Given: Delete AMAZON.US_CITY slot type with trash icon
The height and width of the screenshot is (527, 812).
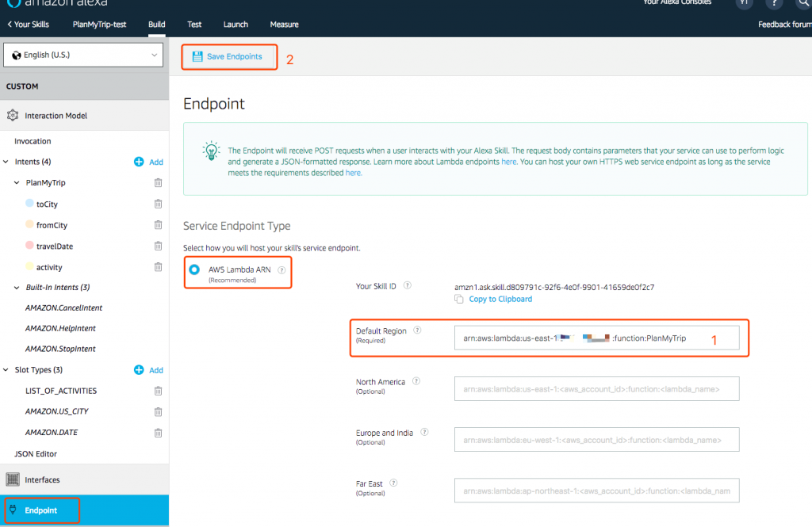Looking at the screenshot, I should [158, 411].
